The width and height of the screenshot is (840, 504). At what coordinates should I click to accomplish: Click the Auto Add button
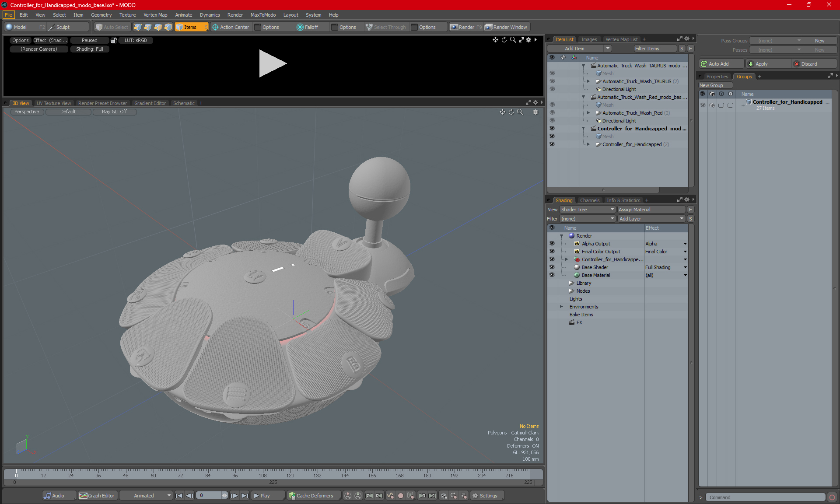tap(721, 64)
